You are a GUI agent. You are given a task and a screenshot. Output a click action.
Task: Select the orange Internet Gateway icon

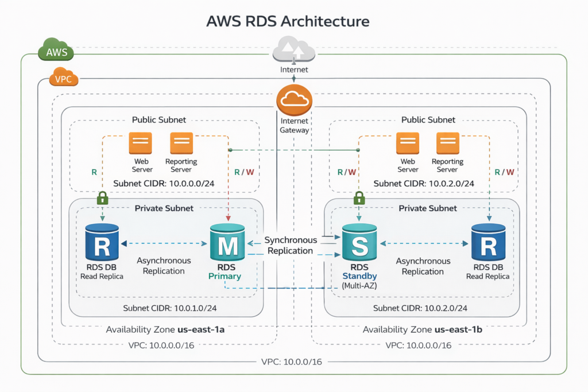coord(293,100)
